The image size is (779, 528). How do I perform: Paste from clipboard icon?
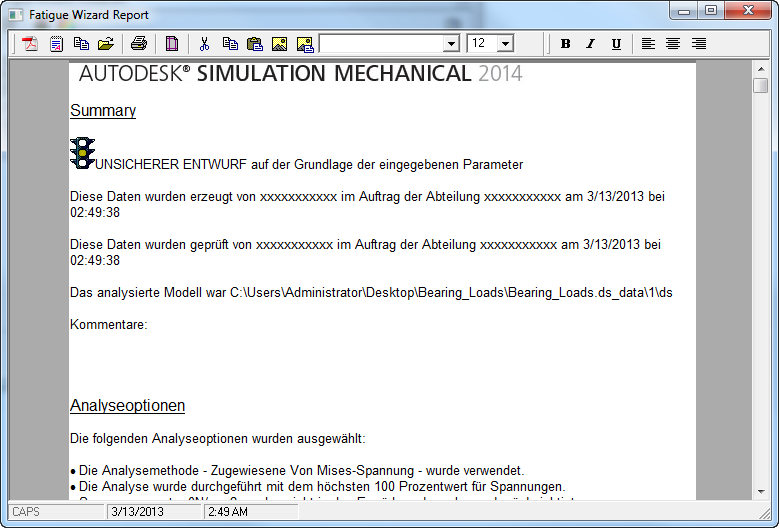coord(254,44)
